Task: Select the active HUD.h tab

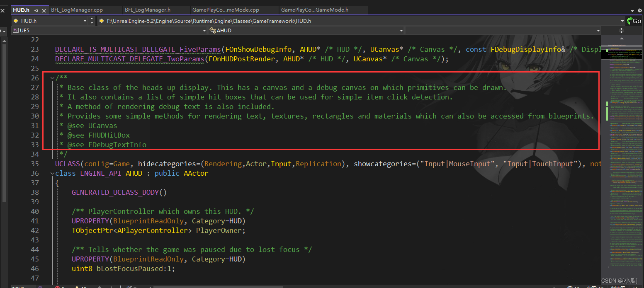Action: coord(21,10)
